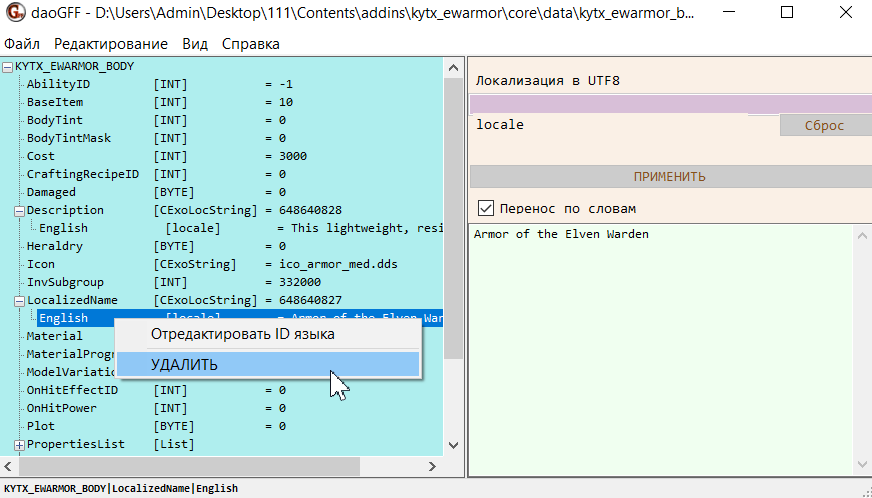
Task: Click the tree's horizontal scrollbar left arrow
Action: (x=8, y=466)
